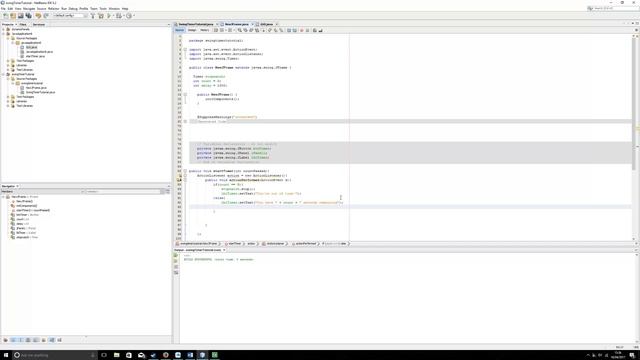Click the Source view button
The image size is (640, 360).
click(180, 30)
